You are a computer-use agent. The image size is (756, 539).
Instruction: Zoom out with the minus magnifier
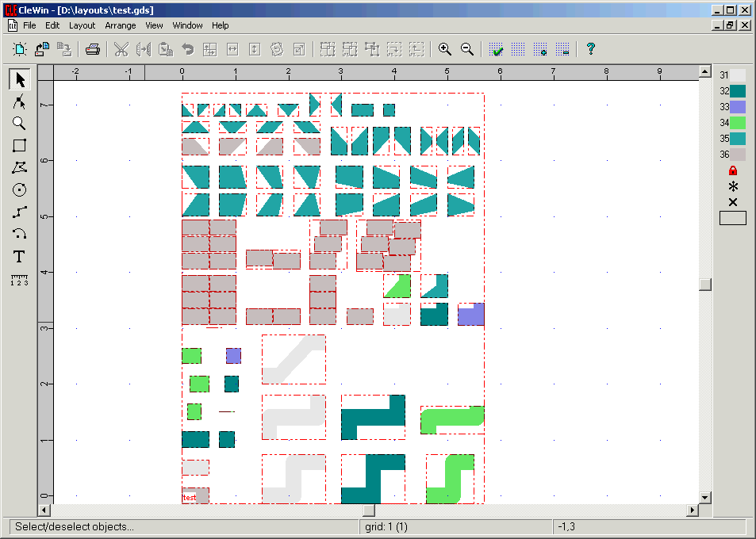(x=466, y=49)
